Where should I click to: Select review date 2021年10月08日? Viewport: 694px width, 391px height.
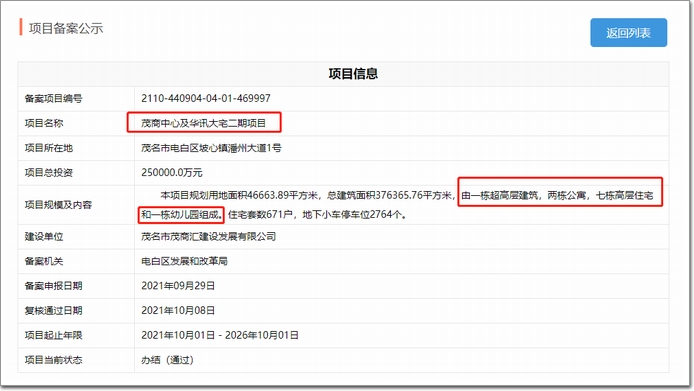point(178,310)
